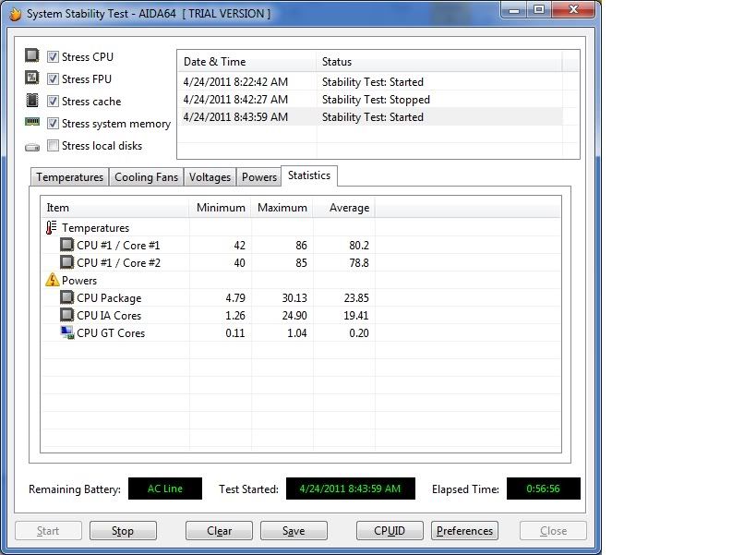
Task: Open the CPUID button
Action: click(x=390, y=531)
